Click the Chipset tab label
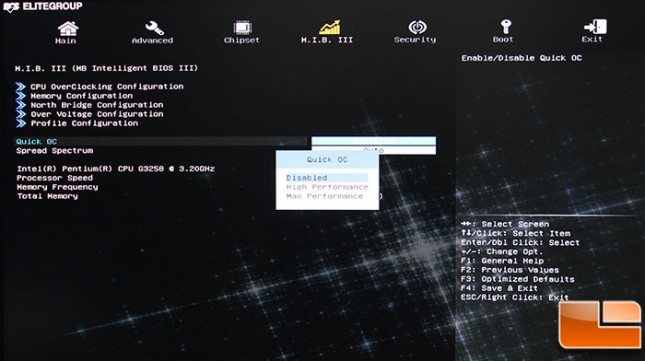Viewport: 645px width, 361px height. coord(241,40)
